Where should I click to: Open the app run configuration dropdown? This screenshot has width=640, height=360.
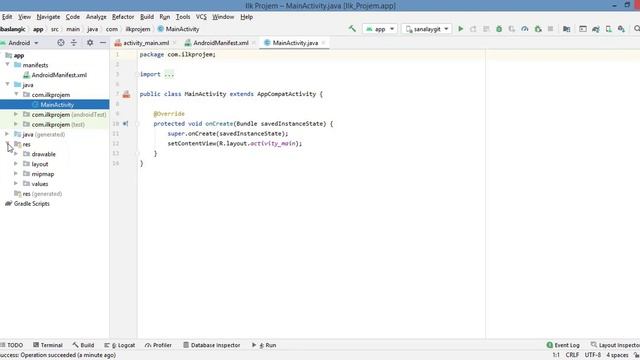[380, 29]
